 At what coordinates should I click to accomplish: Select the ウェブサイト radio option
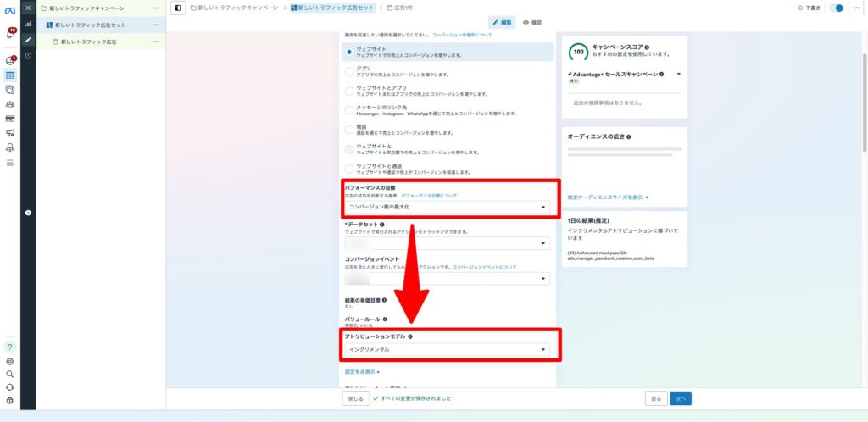pyautogui.click(x=348, y=52)
